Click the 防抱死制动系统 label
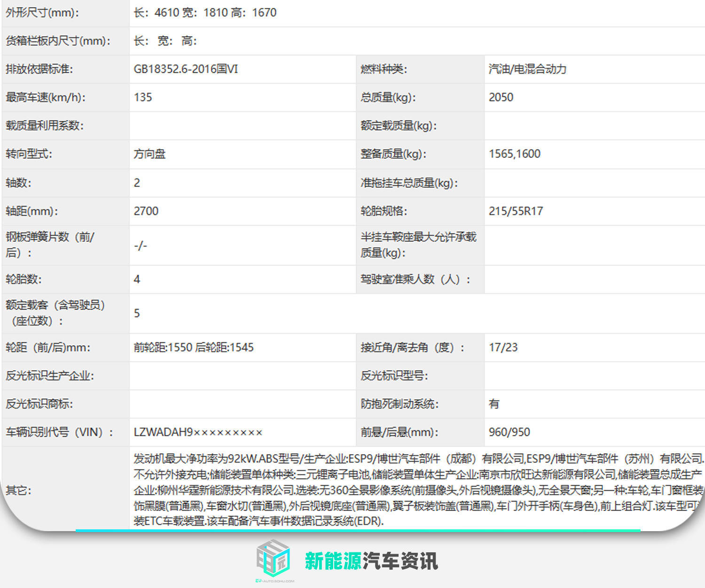The width and height of the screenshot is (705, 588). point(399,403)
